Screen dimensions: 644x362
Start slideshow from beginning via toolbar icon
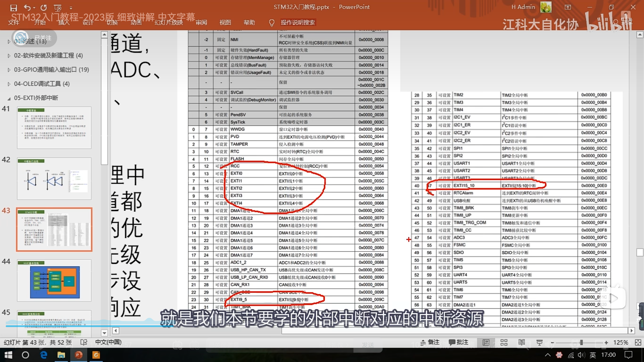tap(58, 8)
